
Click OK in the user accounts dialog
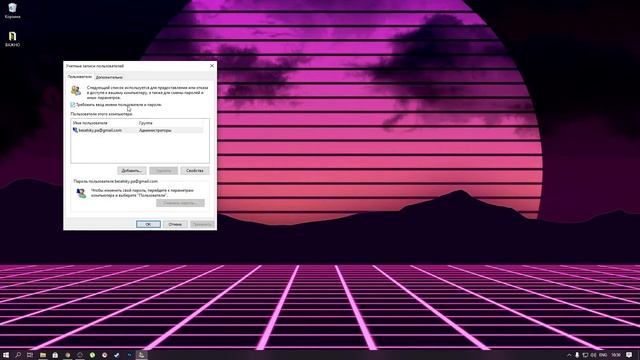click(148, 224)
